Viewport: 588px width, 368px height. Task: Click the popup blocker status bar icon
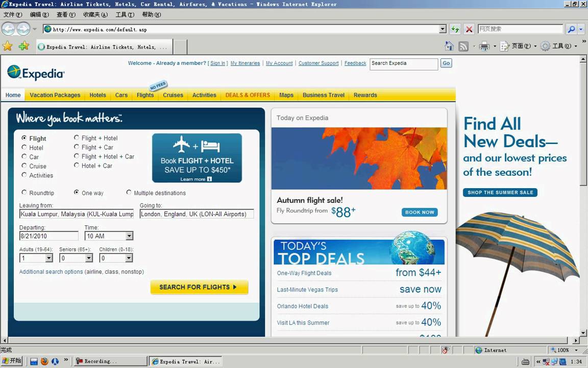pos(445,350)
